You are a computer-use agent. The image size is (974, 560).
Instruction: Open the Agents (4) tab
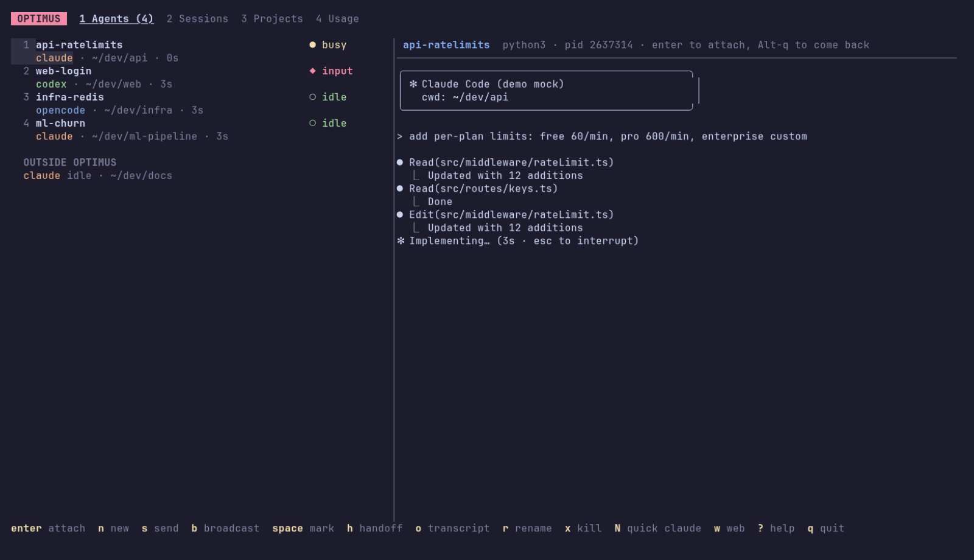[116, 19]
